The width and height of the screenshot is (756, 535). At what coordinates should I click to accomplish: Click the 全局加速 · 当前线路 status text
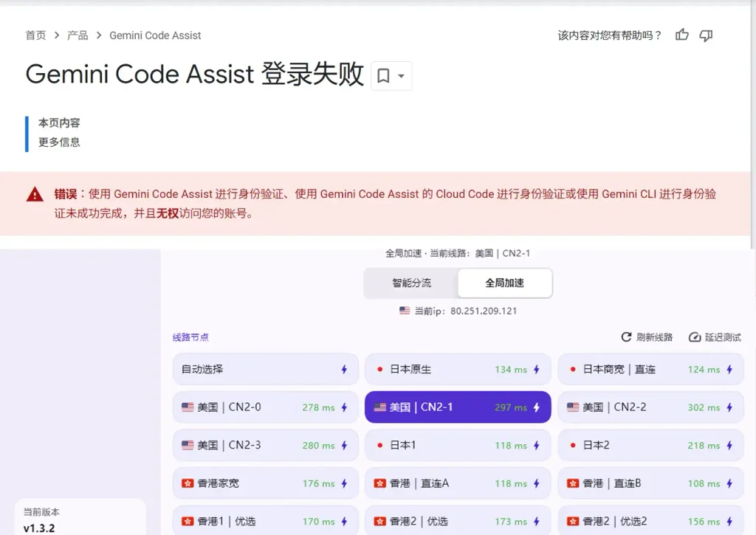458,253
